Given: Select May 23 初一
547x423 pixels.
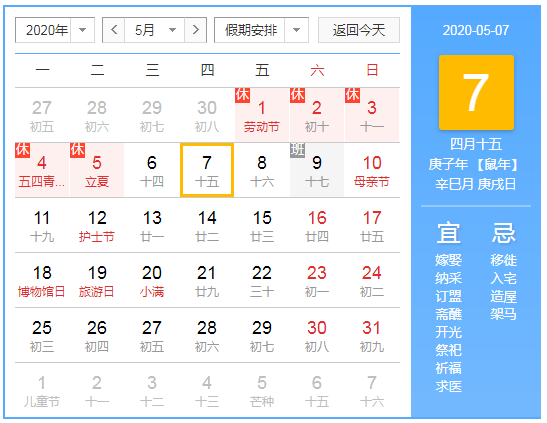Looking at the screenshot, I should 317,280.
